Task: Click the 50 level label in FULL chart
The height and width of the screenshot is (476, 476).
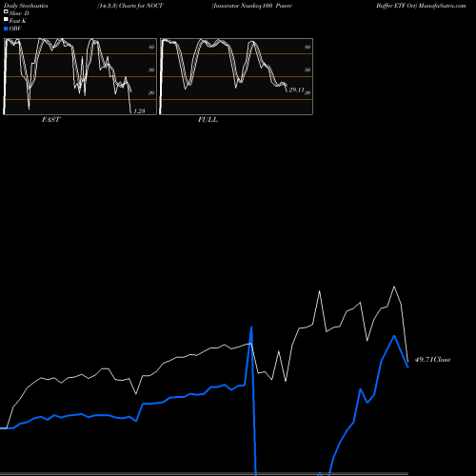Action: (307, 69)
